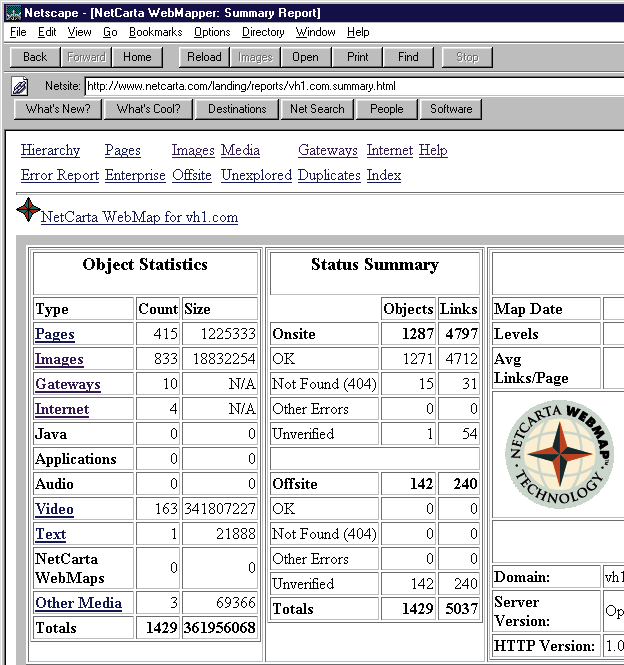624x665 pixels.
Task: Click the Onsite objects value 1287
Action: point(418,334)
